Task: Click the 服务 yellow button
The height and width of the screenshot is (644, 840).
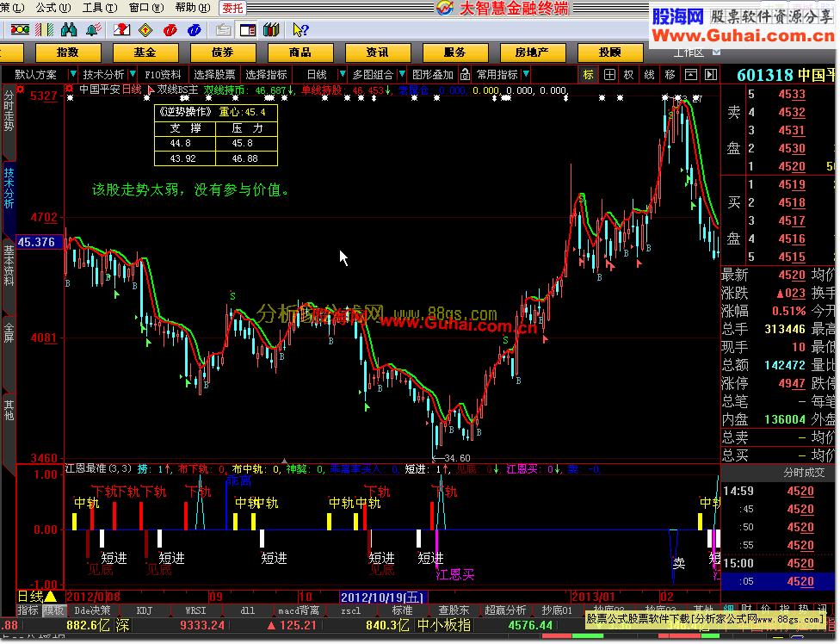Action: pyautogui.click(x=454, y=53)
